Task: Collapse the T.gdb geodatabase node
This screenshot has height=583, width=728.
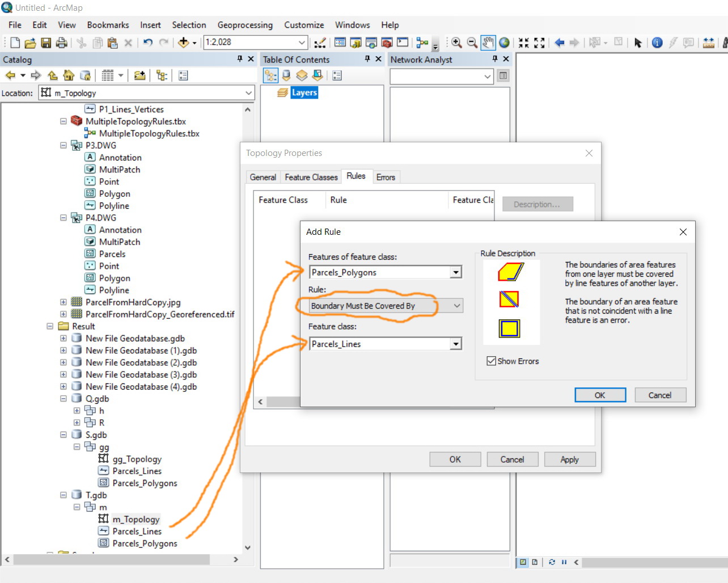Action: pyautogui.click(x=64, y=495)
